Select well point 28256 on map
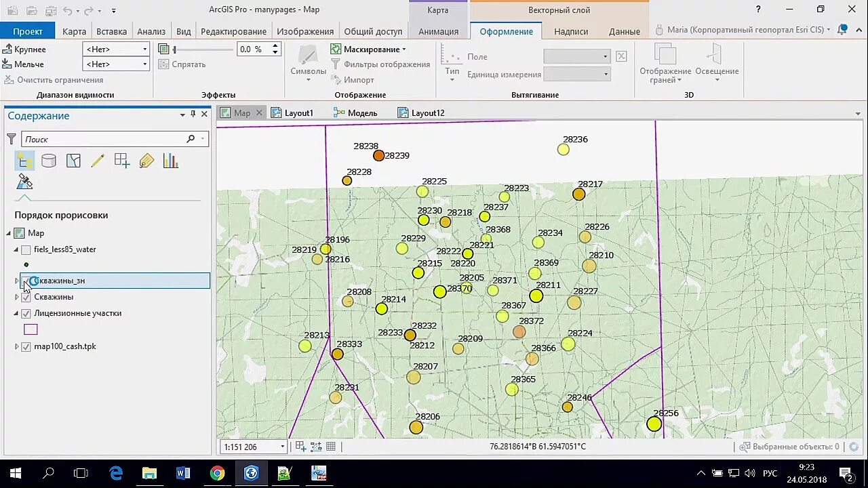 (654, 424)
